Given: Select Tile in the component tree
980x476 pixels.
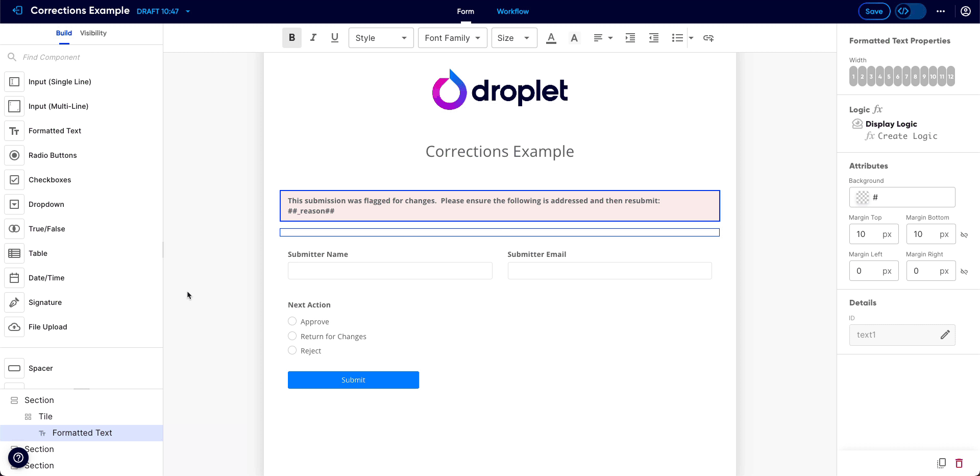Looking at the screenshot, I should pos(45,417).
